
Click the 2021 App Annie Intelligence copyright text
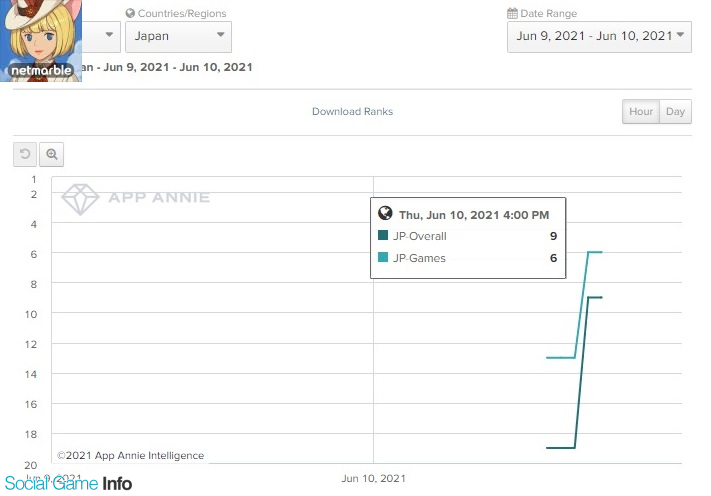coord(131,455)
